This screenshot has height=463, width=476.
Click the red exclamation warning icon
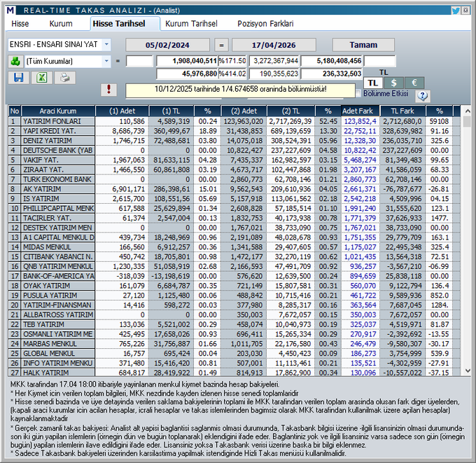click(x=108, y=90)
